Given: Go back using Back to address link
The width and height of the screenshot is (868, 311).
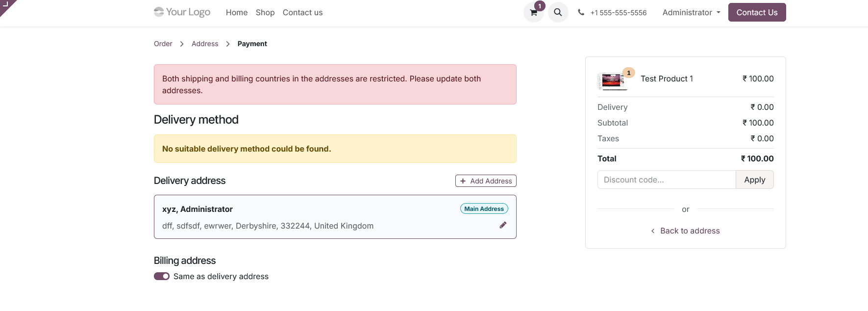Looking at the screenshot, I should tap(690, 231).
